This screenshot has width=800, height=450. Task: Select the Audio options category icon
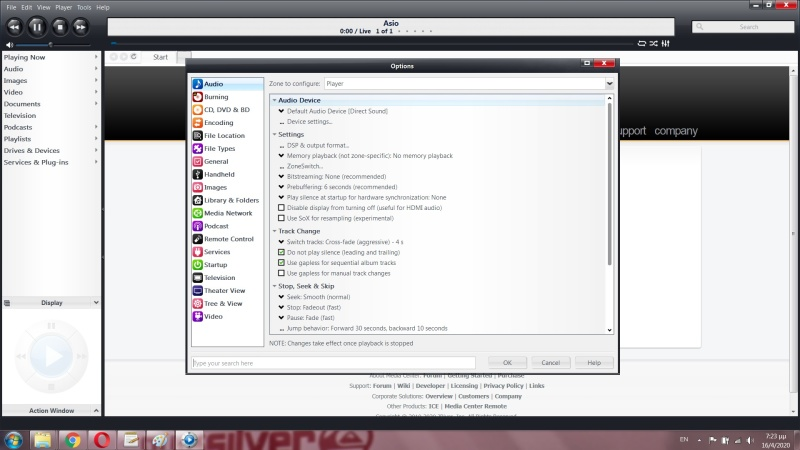coord(197,84)
